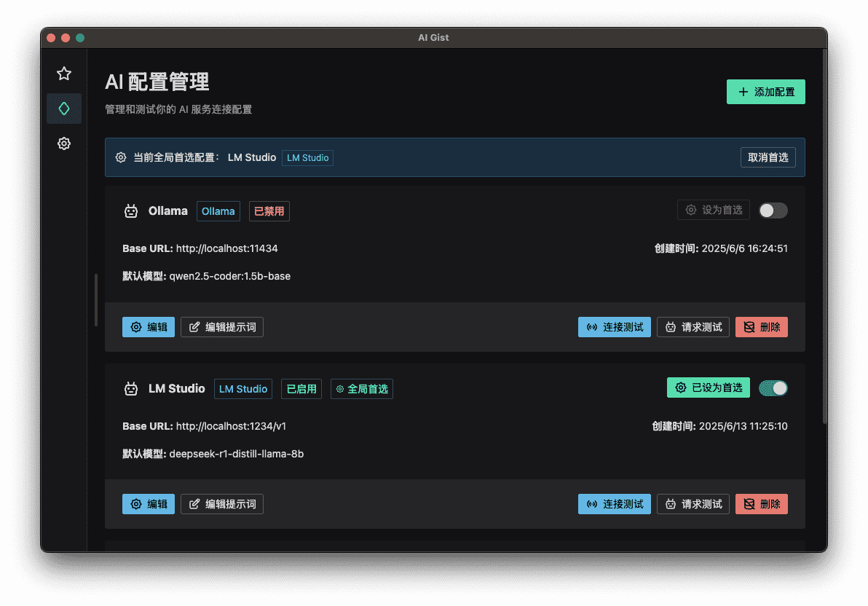Click the robot icon beside Ollama
Viewport: 868px width, 606px height.
coord(130,211)
